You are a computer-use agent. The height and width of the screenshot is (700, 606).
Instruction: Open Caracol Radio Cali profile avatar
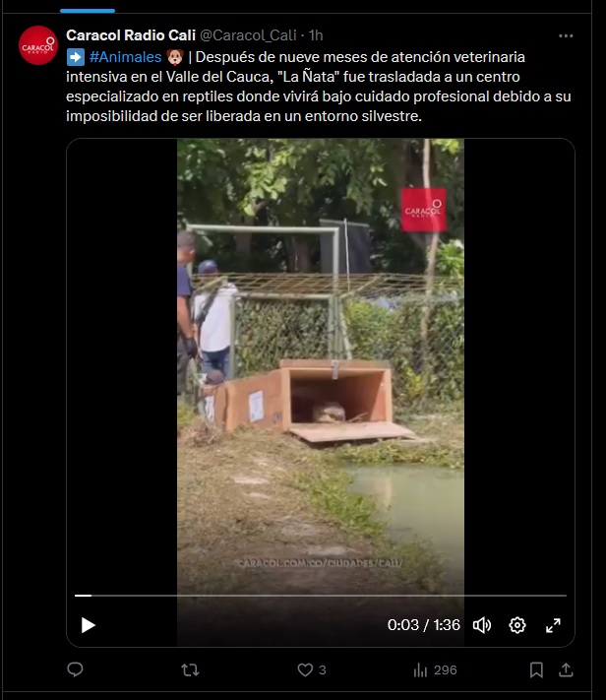(x=38, y=45)
